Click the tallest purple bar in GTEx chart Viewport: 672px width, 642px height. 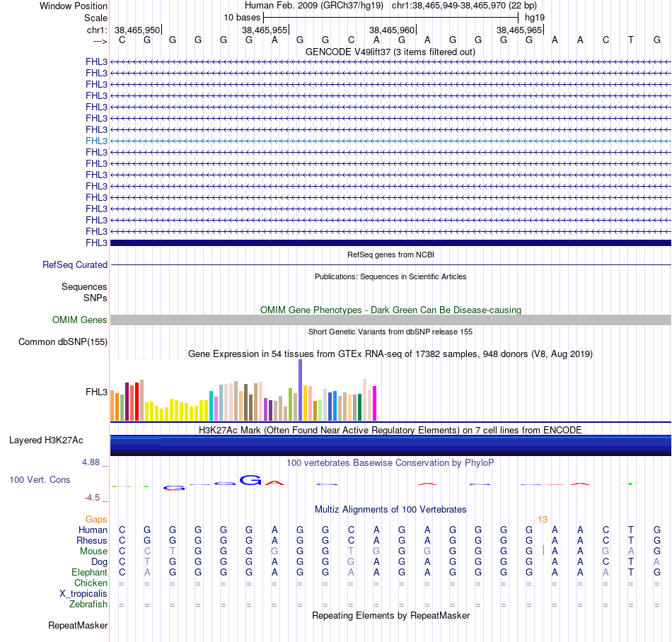(300, 390)
